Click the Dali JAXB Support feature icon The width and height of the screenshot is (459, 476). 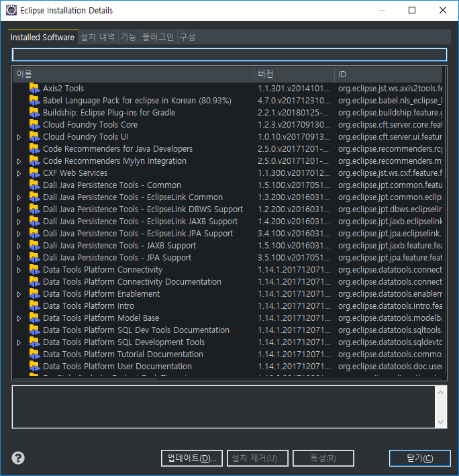35,246
